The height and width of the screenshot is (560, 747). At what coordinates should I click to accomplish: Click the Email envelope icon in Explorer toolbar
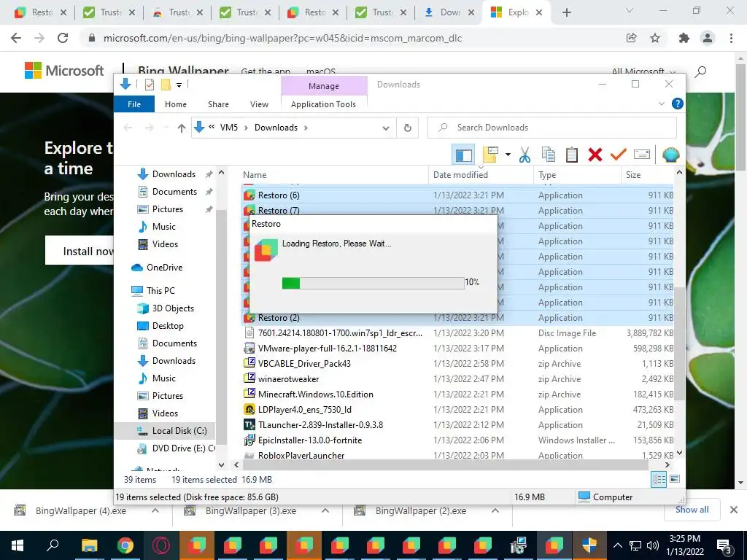(x=642, y=155)
